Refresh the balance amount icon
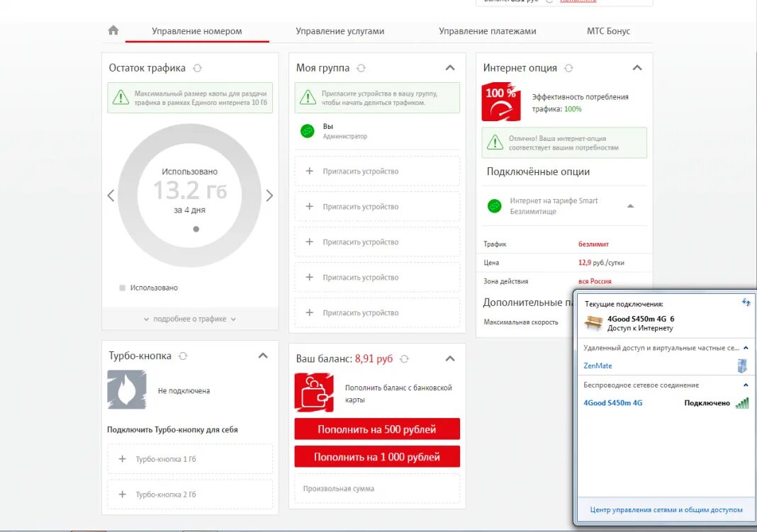The height and width of the screenshot is (532, 757). point(405,359)
